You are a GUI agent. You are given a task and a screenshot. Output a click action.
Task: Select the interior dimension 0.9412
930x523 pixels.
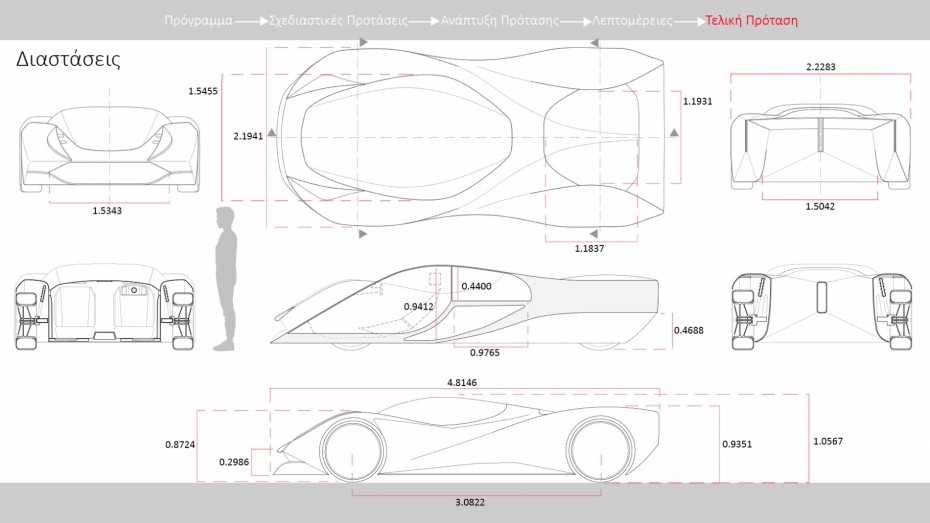(419, 307)
